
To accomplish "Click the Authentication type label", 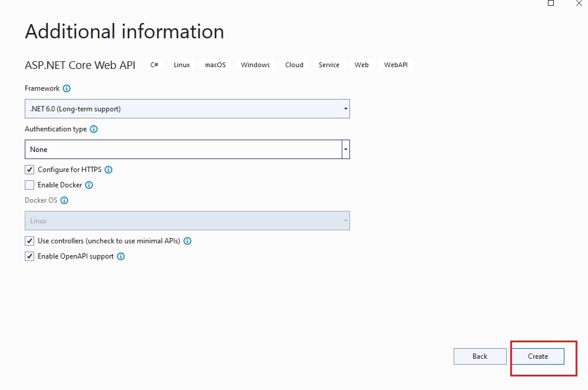I will click(x=55, y=129).
